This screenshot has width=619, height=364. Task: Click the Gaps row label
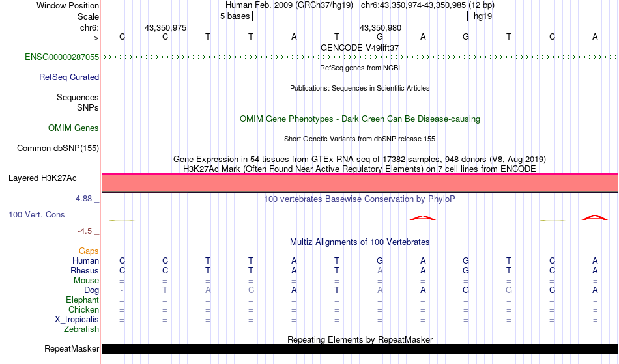coord(89,251)
